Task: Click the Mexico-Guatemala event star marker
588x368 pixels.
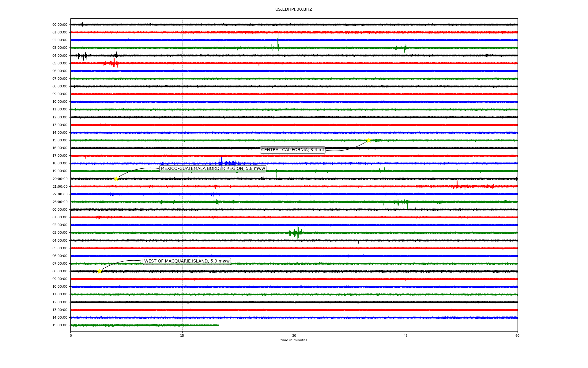Action: (x=116, y=179)
